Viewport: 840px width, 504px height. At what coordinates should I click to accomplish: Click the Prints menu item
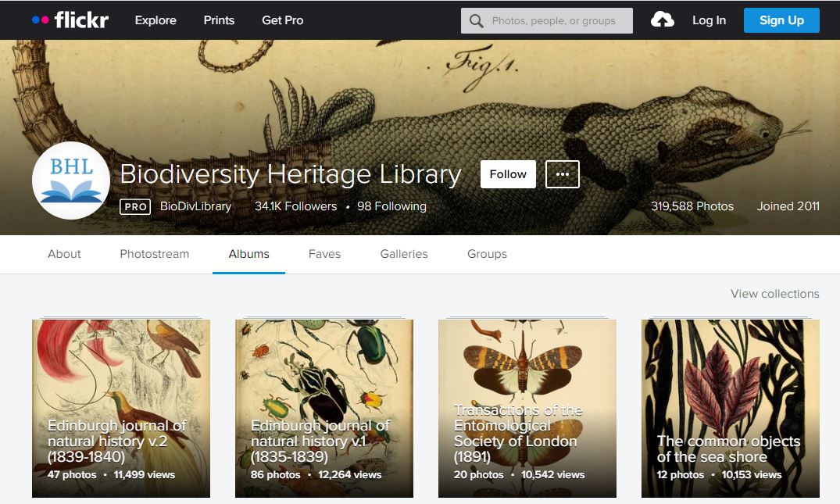(218, 20)
